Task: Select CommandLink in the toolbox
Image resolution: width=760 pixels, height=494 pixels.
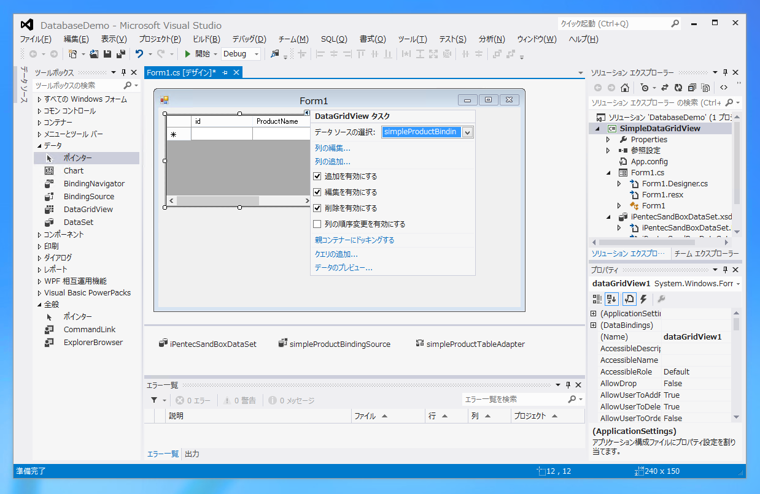Action: point(89,330)
